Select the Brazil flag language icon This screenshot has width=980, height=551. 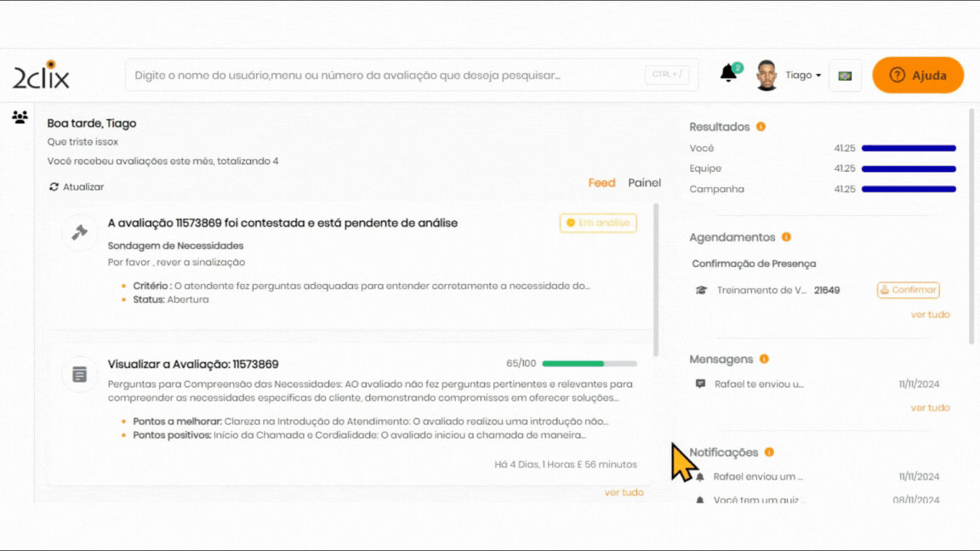pyautogui.click(x=845, y=76)
